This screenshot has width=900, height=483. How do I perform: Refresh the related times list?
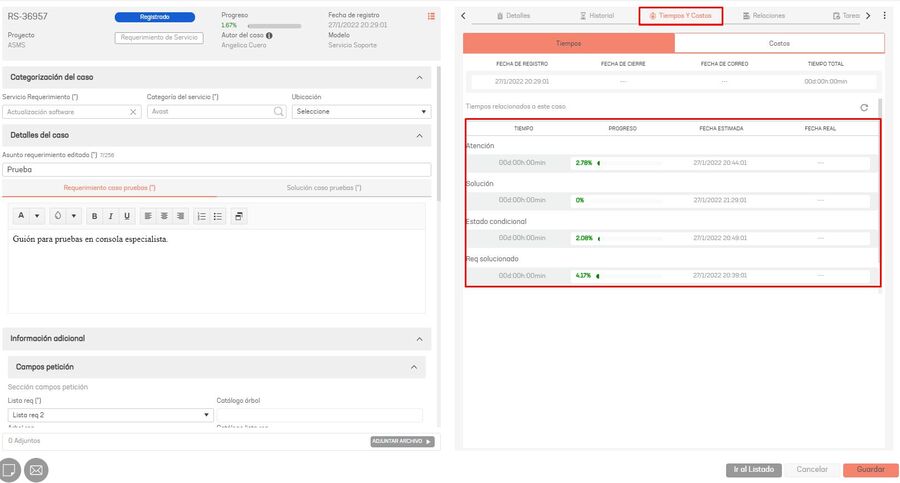click(x=864, y=107)
